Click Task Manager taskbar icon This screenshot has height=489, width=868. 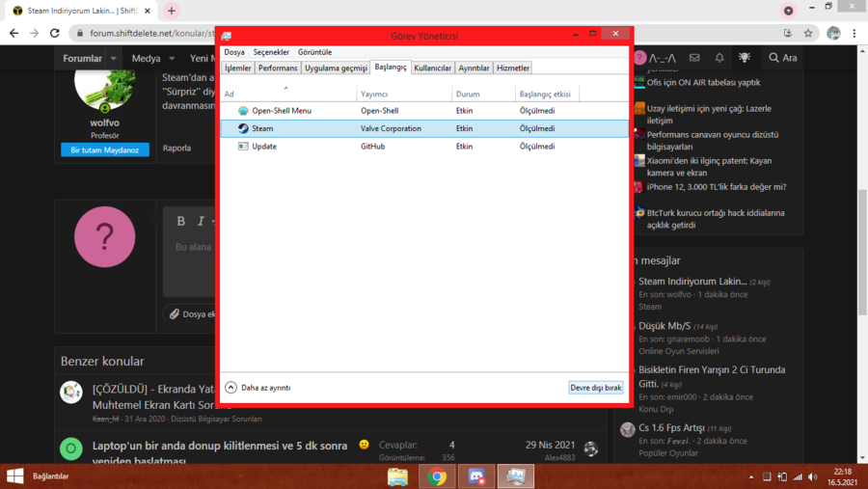coord(515,476)
